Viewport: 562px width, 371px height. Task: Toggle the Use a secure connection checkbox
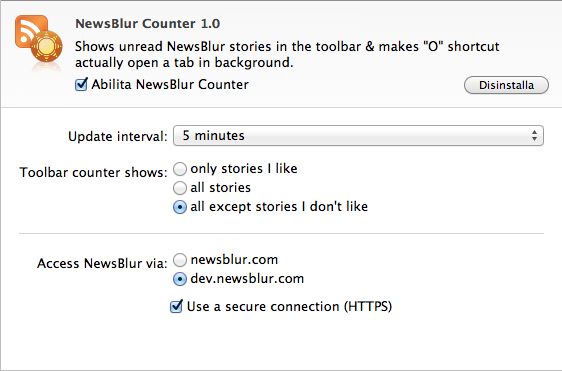point(176,306)
